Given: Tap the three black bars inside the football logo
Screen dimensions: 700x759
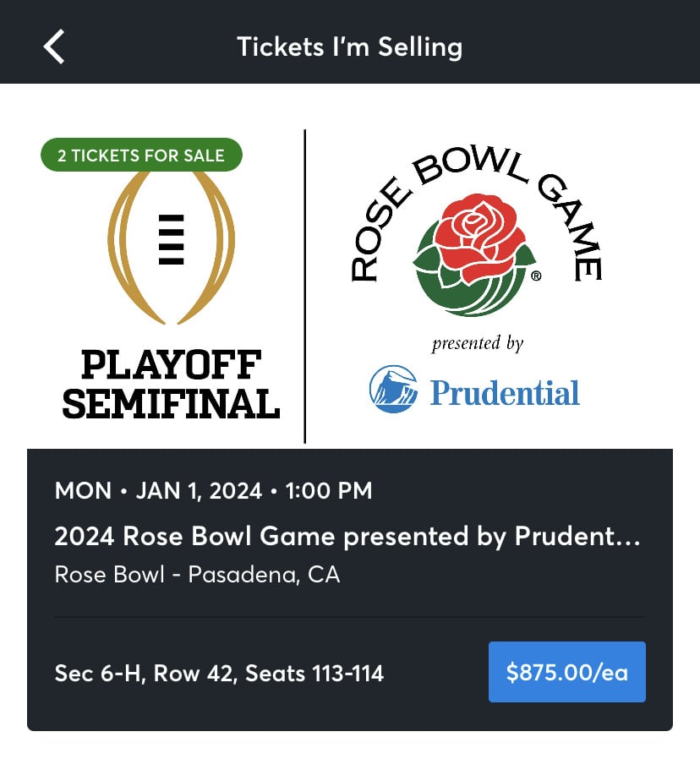Looking at the screenshot, I should click(x=171, y=239).
